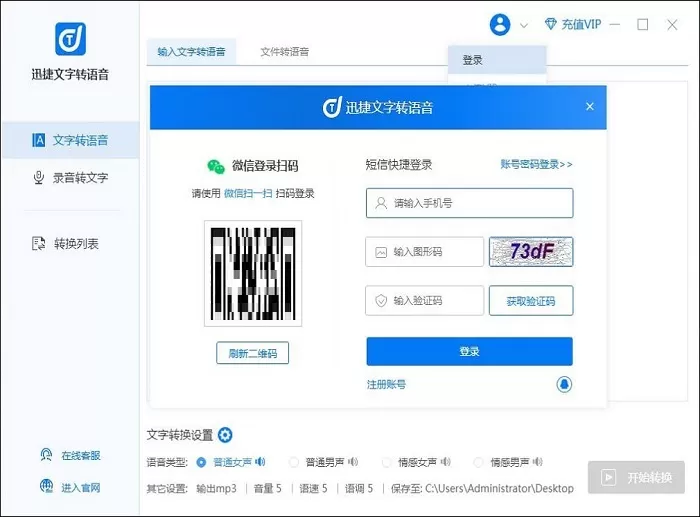The width and height of the screenshot is (700, 517).
Task: Open 进入官网 website link
Action: click(81, 488)
